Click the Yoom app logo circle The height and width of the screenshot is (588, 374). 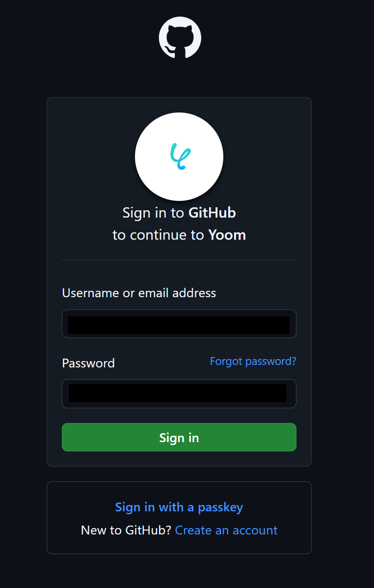coord(179,156)
